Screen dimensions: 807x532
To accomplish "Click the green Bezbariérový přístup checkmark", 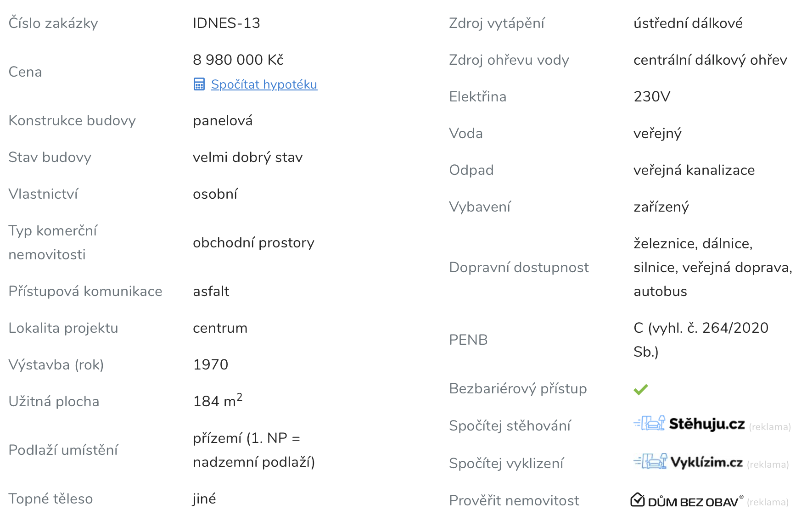I will [640, 389].
